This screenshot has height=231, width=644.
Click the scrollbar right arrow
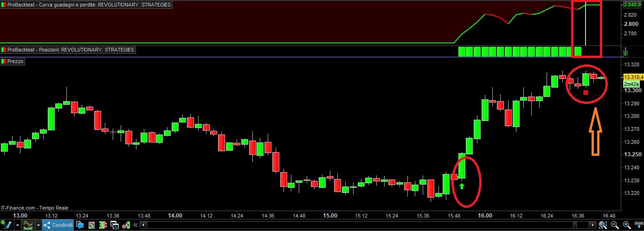pyautogui.click(x=592, y=225)
